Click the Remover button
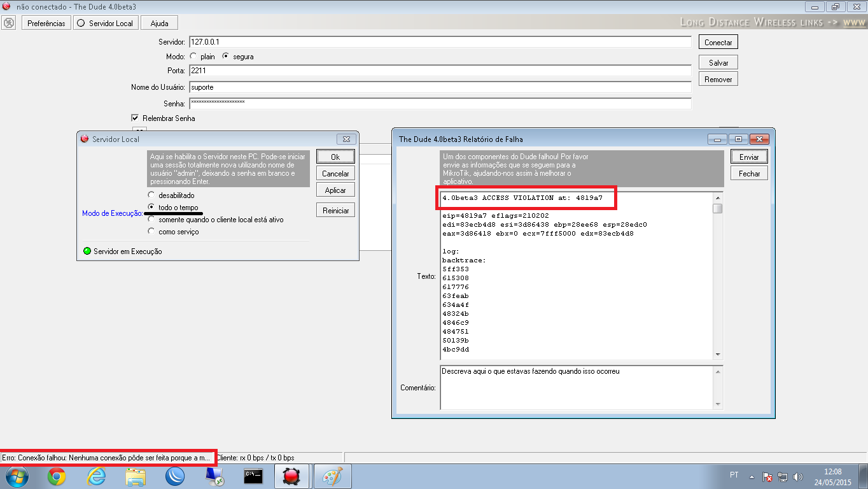The height and width of the screenshot is (489, 868). [718, 80]
